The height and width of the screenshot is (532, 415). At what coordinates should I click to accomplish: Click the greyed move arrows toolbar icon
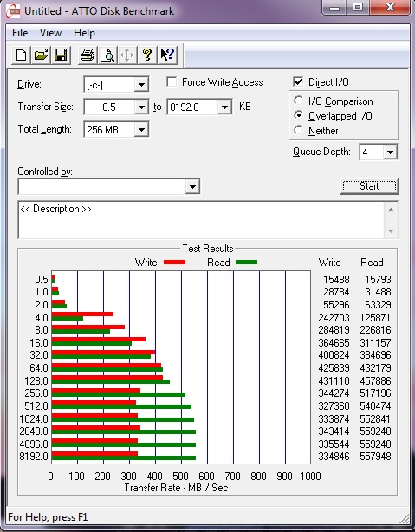click(126, 55)
